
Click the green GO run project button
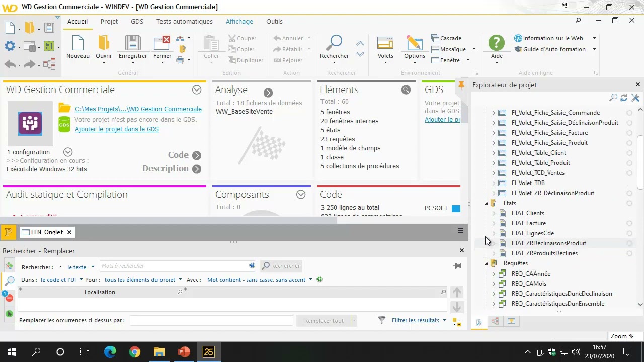[49, 46]
